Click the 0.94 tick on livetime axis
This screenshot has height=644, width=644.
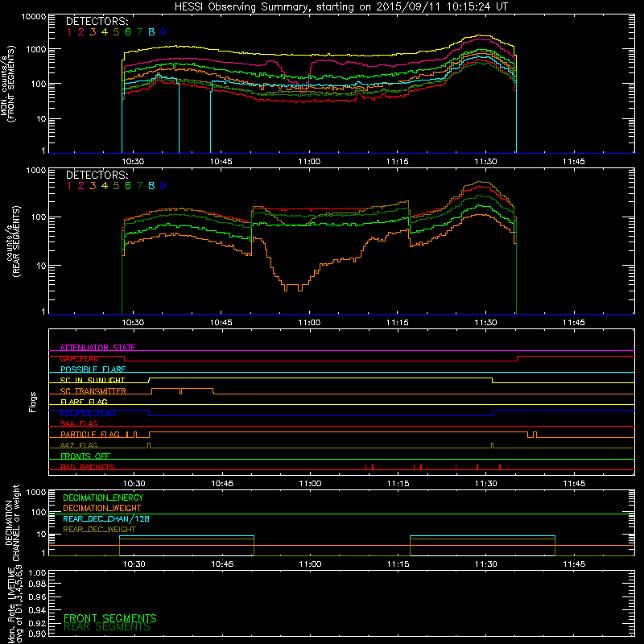coord(37,609)
